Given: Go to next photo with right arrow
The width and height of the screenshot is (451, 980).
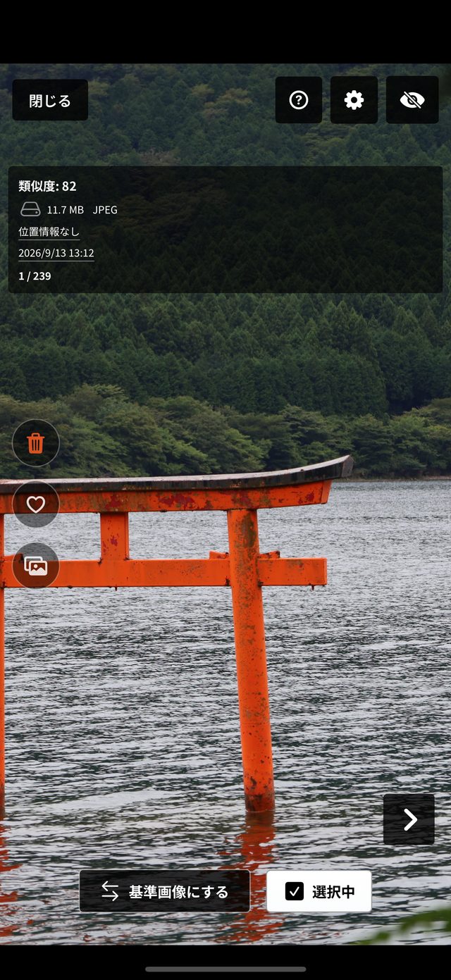Looking at the screenshot, I should coord(409,819).
